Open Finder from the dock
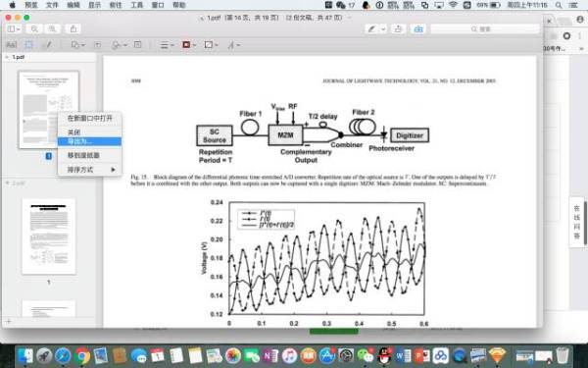Screen dimensions: 588x368 pos(25,355)
